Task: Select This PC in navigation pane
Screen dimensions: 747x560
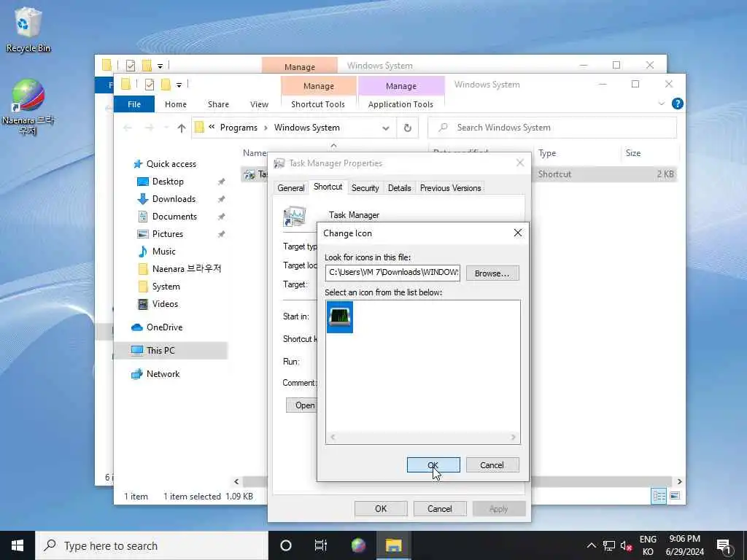Action: coord(160,351)
